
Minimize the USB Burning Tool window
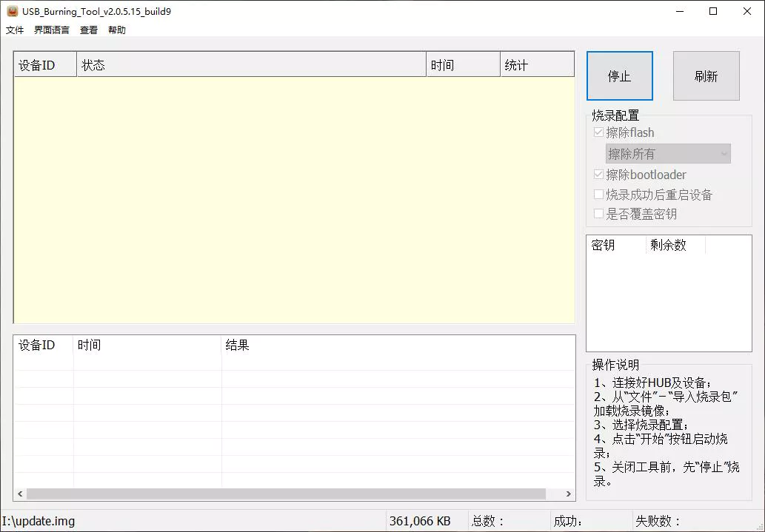(x=680, y=11)
